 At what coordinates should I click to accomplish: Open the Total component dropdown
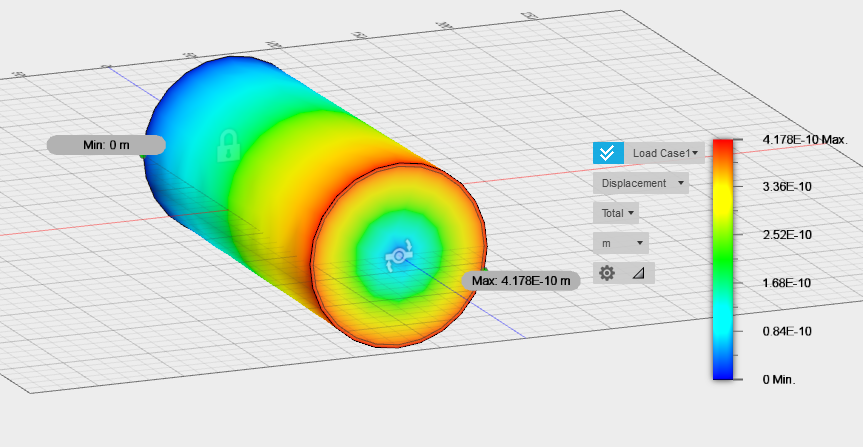pos(616,213)
